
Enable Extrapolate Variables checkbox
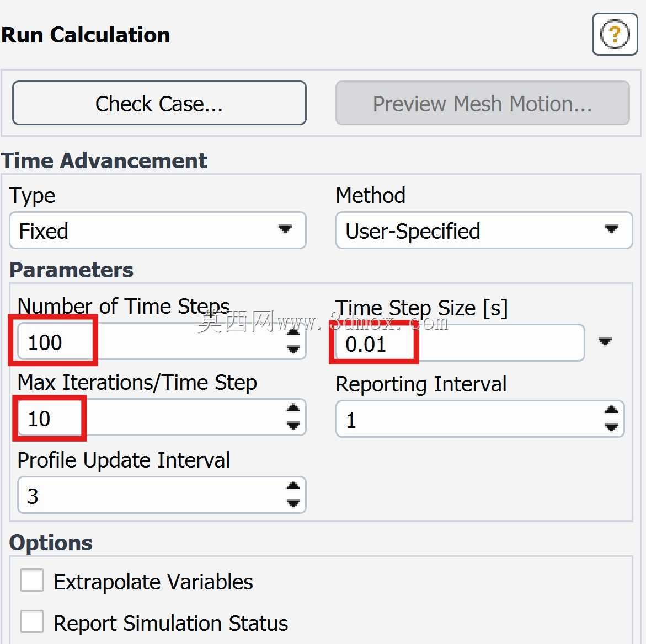[x=32, y=580]
